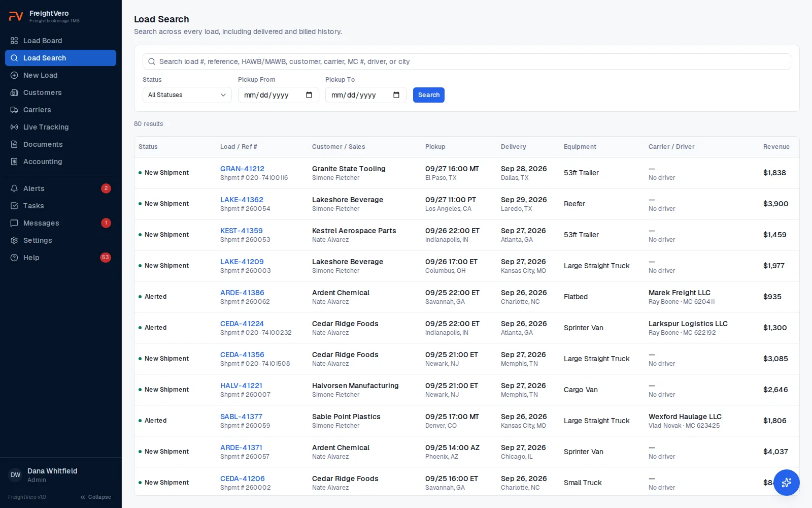This screenshot has height=508, width=812.
Task: Select Load Search in sidebar menu
Action: (60, 58)
